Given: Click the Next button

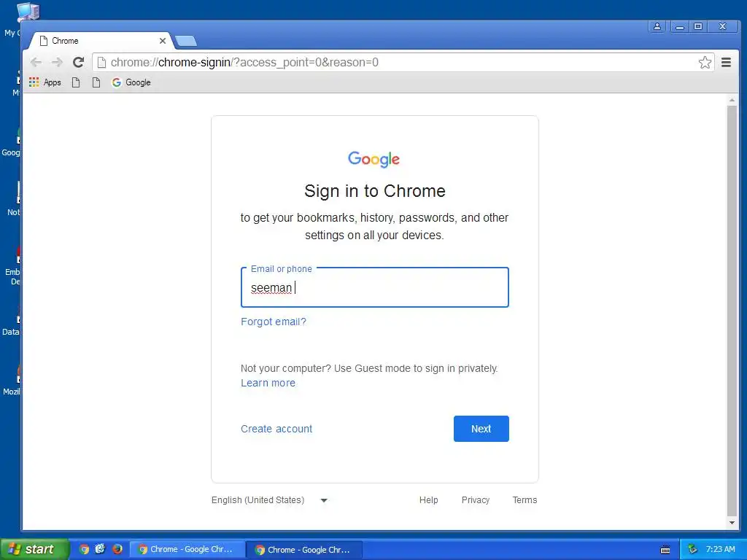Looking at the screenshot, I should 481,429.
